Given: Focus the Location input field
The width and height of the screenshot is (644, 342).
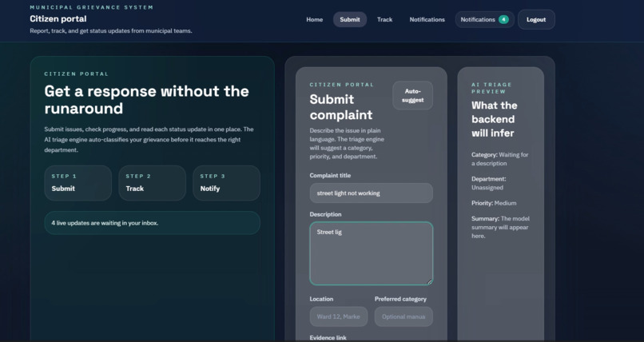Looking at the screenshot, I should [x=339, y=316].
